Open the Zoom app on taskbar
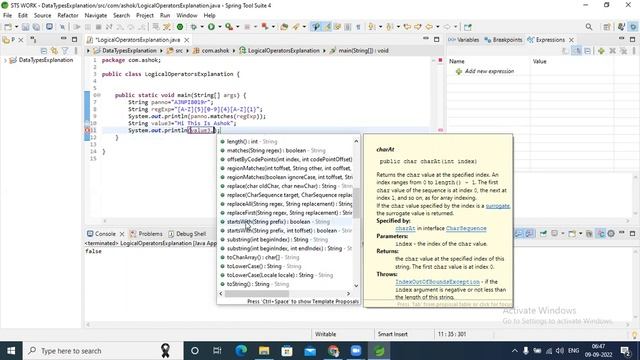 point(356,351)
